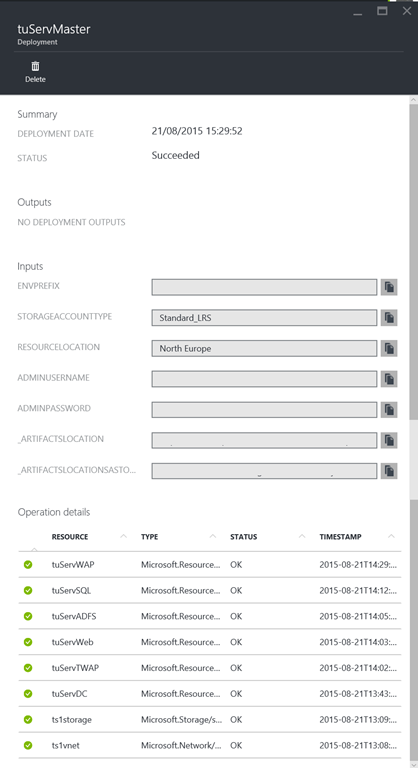This screenshot has height=768, width=418.
Task: Sort by the TIMESTAMP column arrow
Action: (391, 536)
